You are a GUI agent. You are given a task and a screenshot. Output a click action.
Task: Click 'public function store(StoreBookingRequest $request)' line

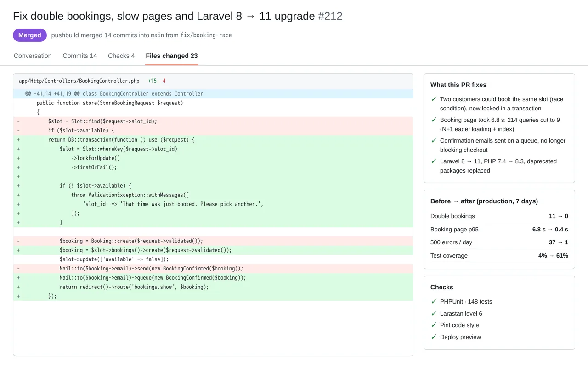213,103
